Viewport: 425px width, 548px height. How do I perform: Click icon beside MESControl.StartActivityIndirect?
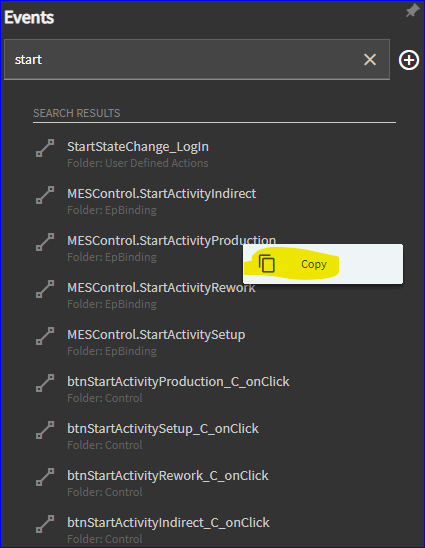[45, 195]
